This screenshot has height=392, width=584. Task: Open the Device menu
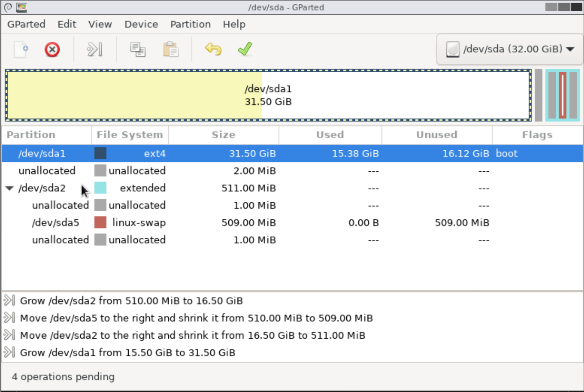(x=141, y=24)
